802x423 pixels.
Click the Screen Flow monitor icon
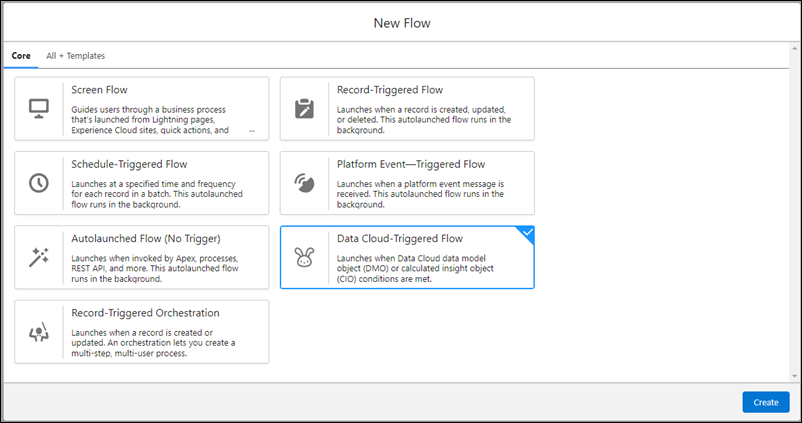(x=39, y=108)
